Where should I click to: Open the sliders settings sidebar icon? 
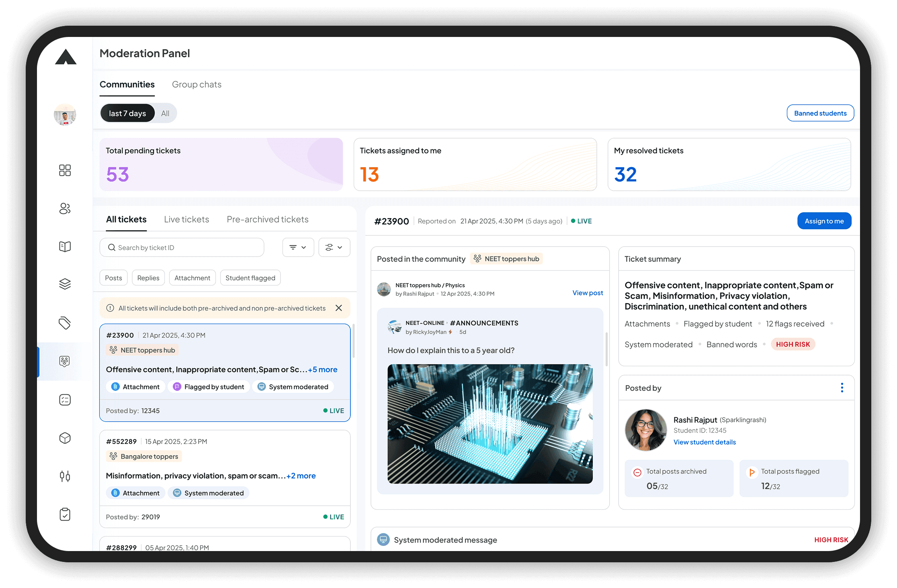[65, 476]
